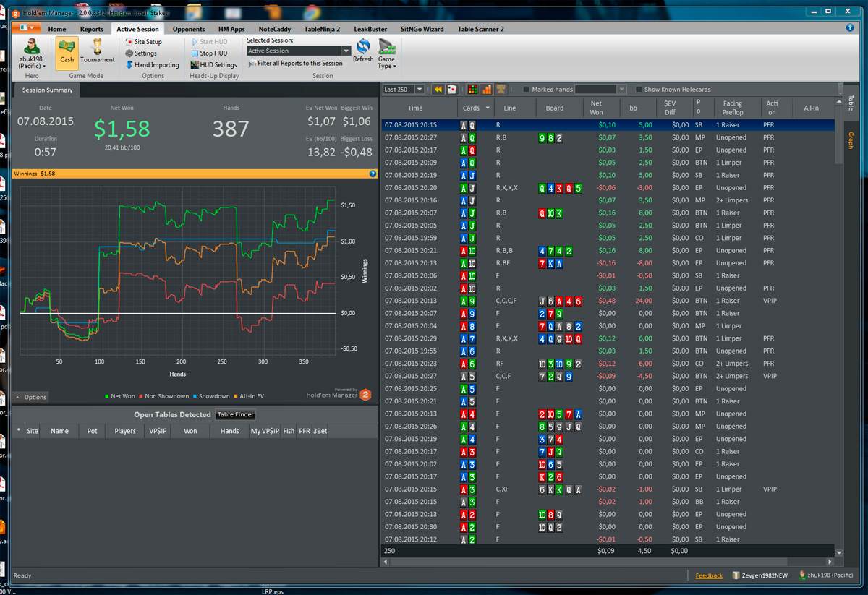Open the NoteCaddy tab
868x595 pixels.
[275, 29]
